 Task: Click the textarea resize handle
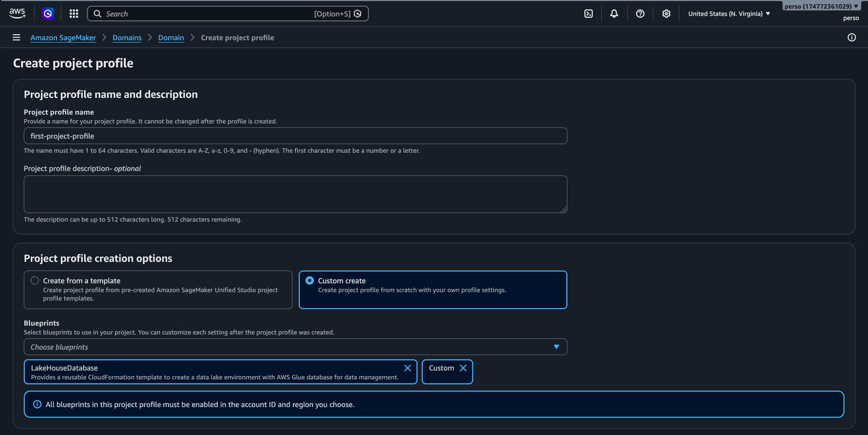tap(564, 209)
